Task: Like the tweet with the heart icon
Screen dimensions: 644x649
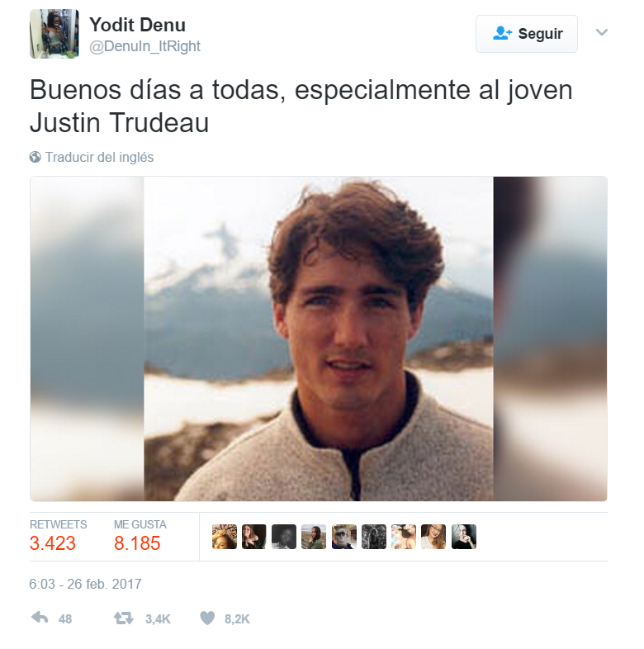Action: (207, 618)
